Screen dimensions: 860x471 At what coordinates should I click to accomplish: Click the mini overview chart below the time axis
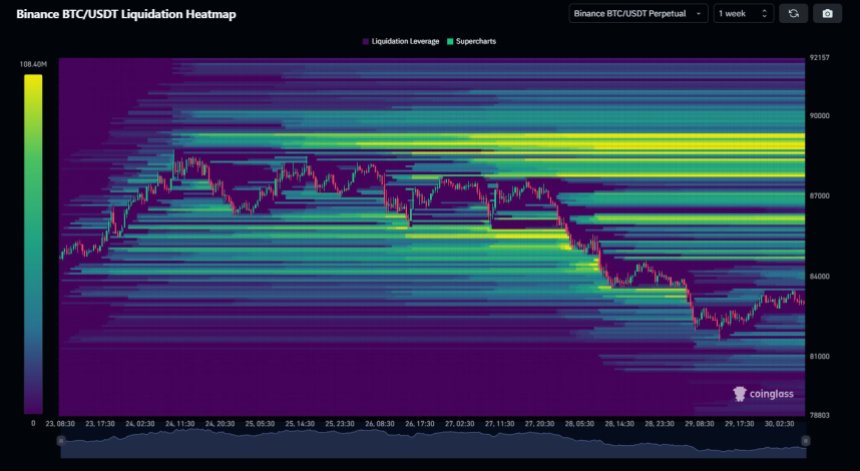tap(432, 445)
